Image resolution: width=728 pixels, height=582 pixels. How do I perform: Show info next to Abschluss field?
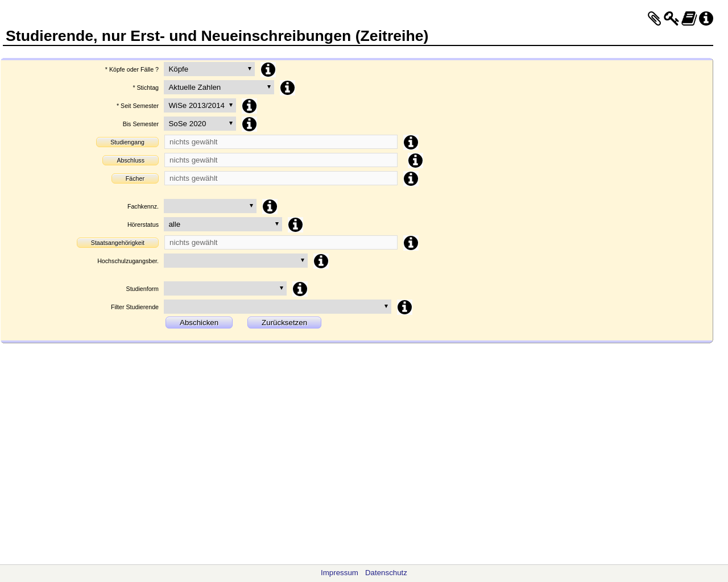pos(415,160)
